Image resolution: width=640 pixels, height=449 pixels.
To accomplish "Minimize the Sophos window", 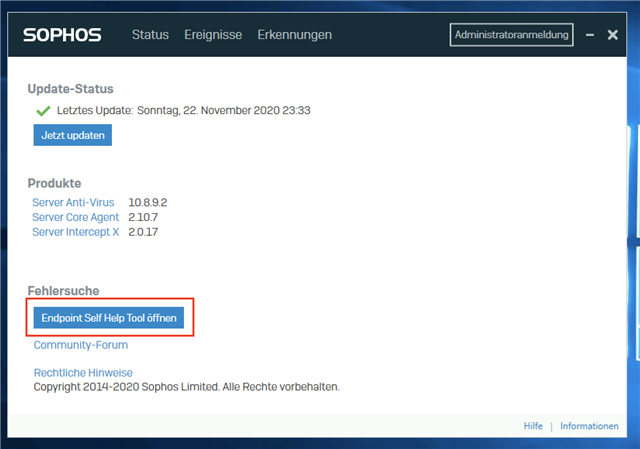I will pyautogui.click(x=590, y=35).
